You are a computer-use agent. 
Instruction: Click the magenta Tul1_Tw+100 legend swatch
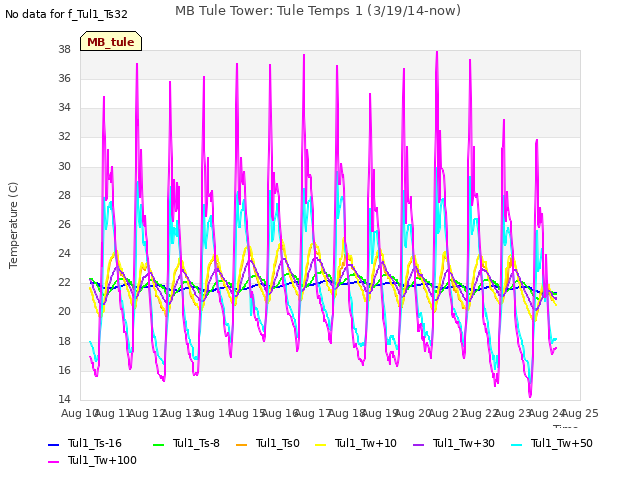click(x=53, y=462)
